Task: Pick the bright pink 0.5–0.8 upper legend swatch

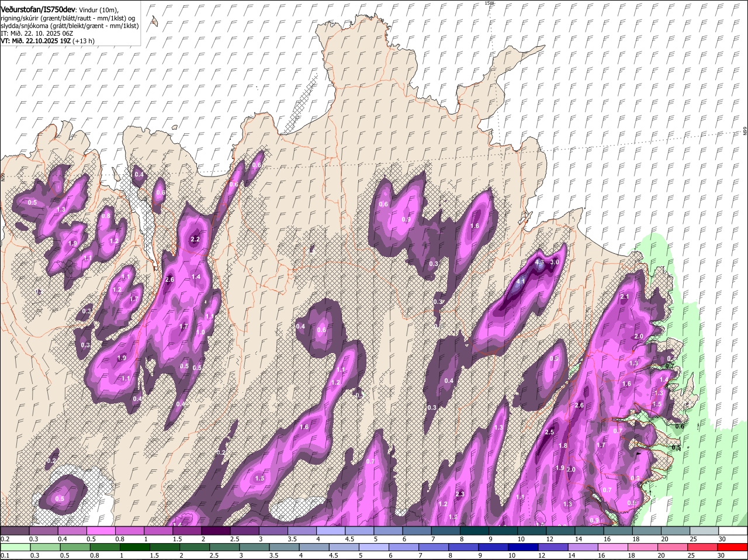Action: point(101,531)
